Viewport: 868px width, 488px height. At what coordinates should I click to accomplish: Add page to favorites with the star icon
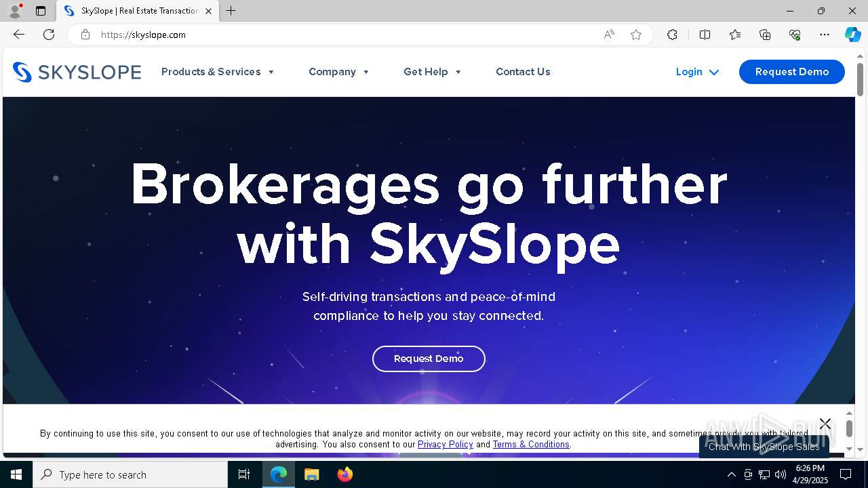(x=636, y=35)
